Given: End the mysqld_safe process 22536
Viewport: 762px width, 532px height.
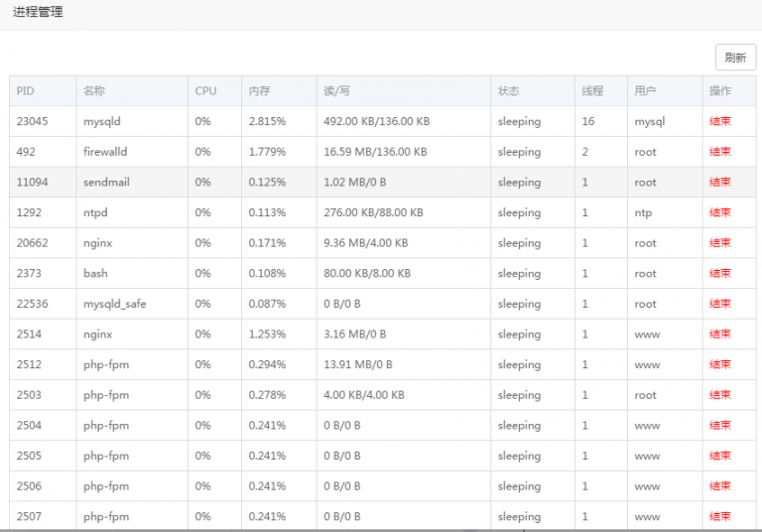Looking at the screenshot, I should coord(719,304).
